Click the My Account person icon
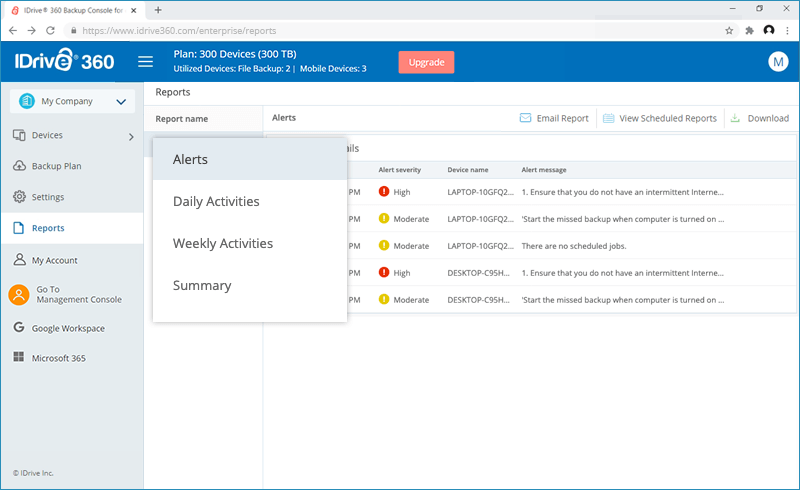The width and height of the screenshot is (800, 490). pyautogui.click(x=19, y=259)
